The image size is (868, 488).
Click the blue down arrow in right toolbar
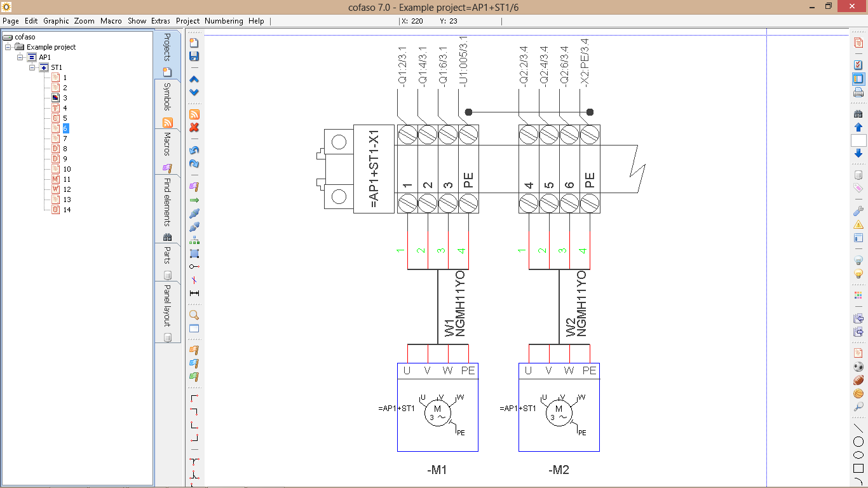click(x=858, y=153)
